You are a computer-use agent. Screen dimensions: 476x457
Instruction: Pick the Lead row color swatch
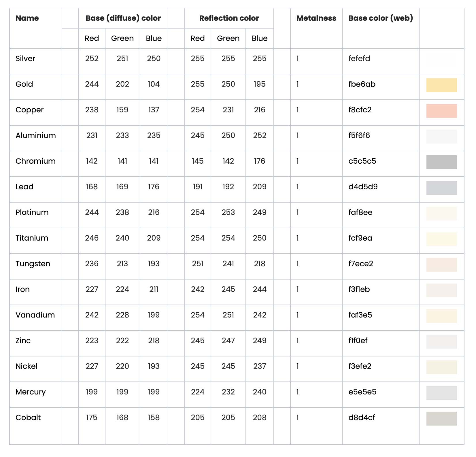[x=441, y=188]
